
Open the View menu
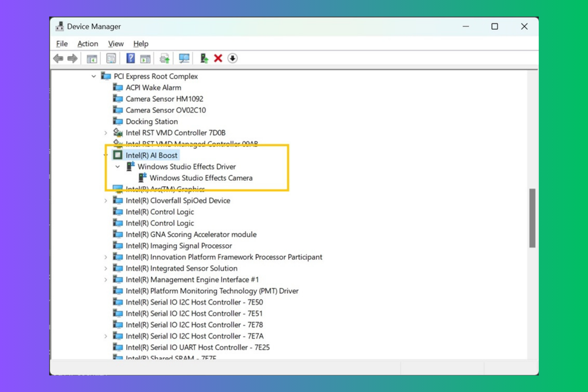pyautogui.click(x=115, y=43)
